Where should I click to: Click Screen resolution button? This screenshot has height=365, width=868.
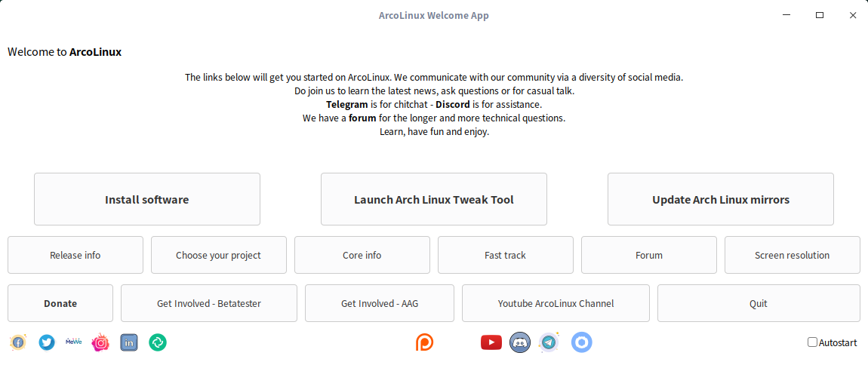pyautogui.click(x=793, y=255)
